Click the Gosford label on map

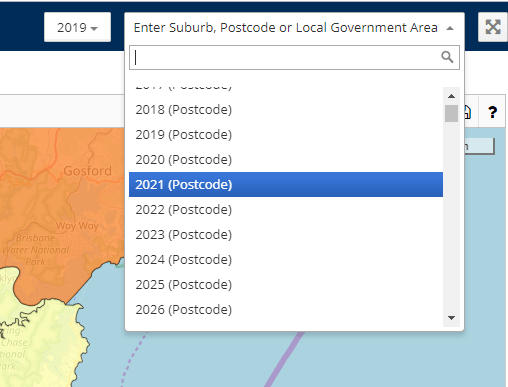click(88, 171)
